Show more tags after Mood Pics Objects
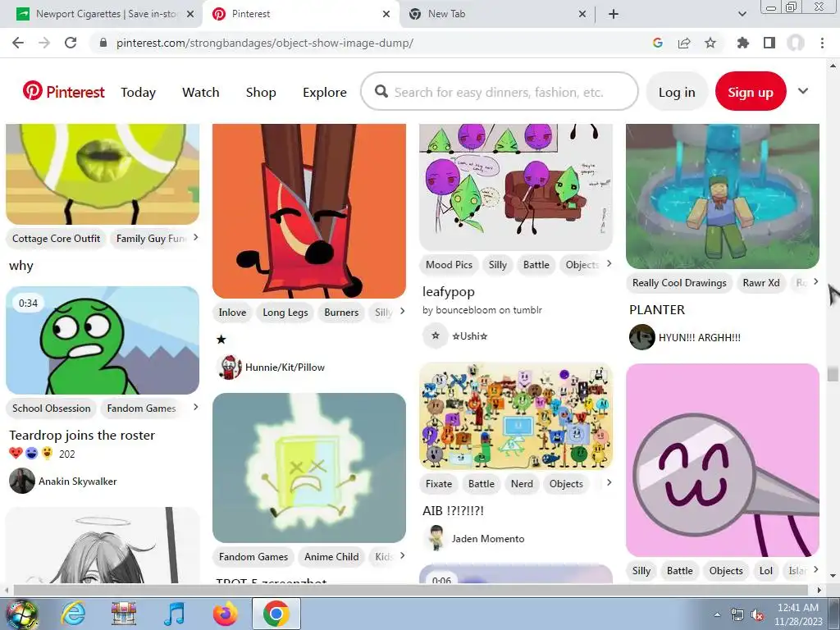840x630 pixels. coord(609,263)
